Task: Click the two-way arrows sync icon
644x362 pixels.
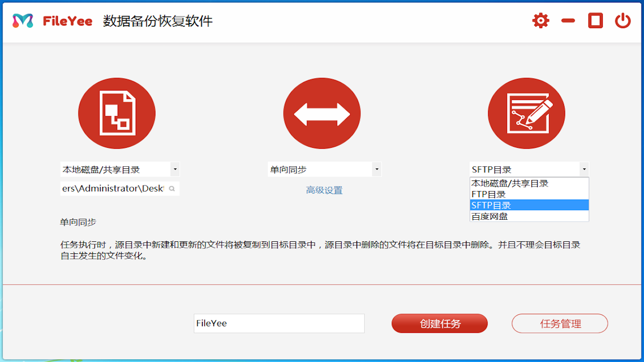Action: click(x=321, y=113)
